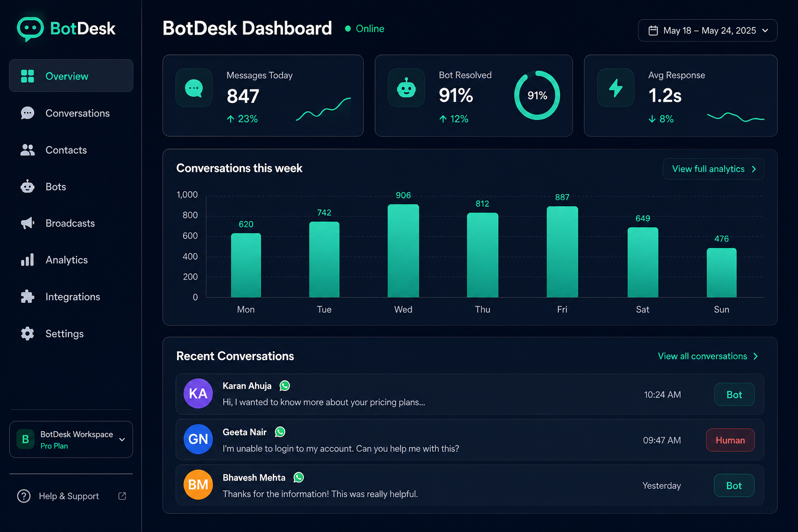Click the Human tag on Geeta Nair row
Screen dimensions: 798x532
(730, 440)
